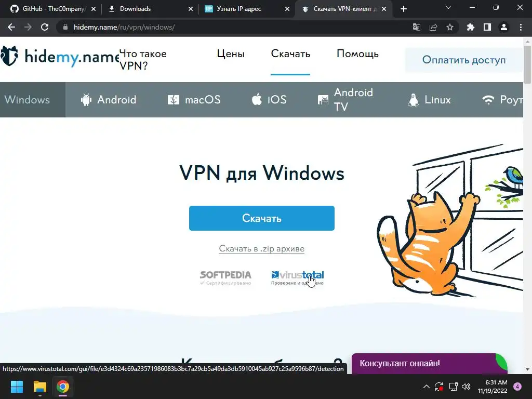Toggle the Chrome side panel
This screenshot has width=532, height=399.
(x=487, y=27)
